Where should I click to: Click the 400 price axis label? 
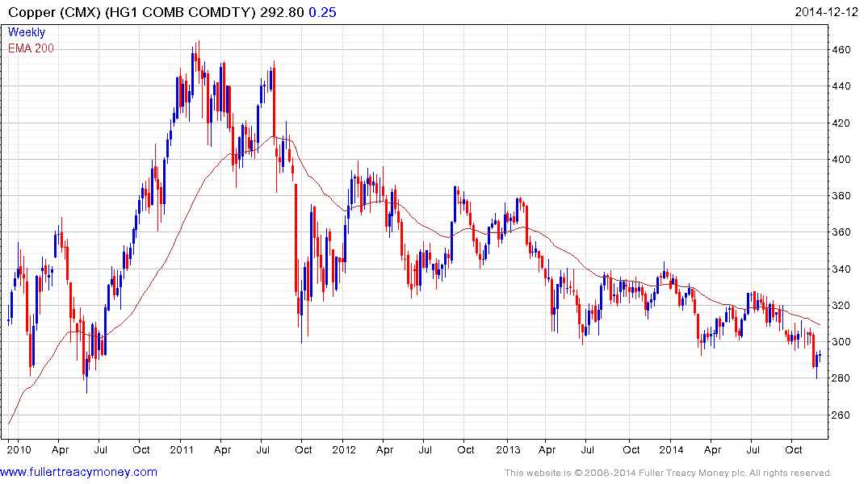point(841,159)
